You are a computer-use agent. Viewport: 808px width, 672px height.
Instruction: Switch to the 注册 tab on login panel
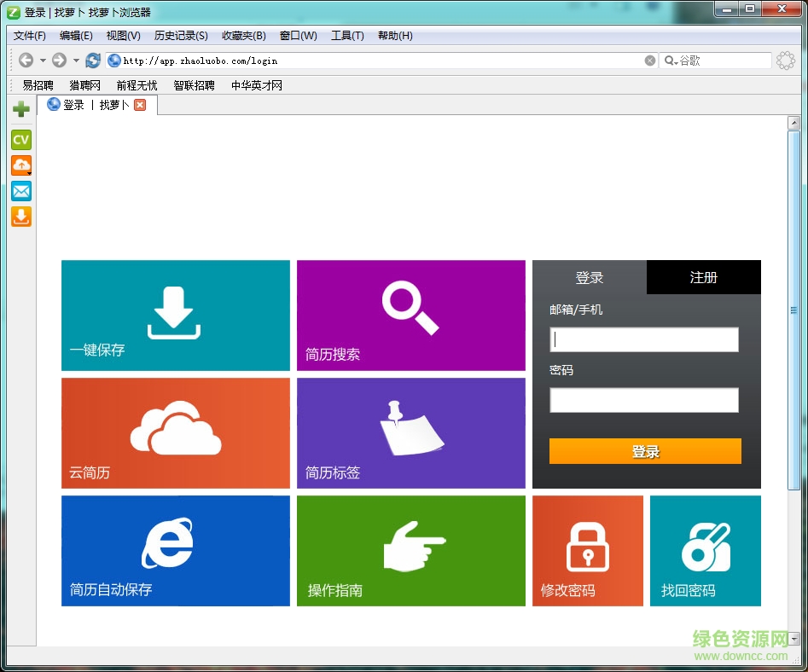point(703,277)
